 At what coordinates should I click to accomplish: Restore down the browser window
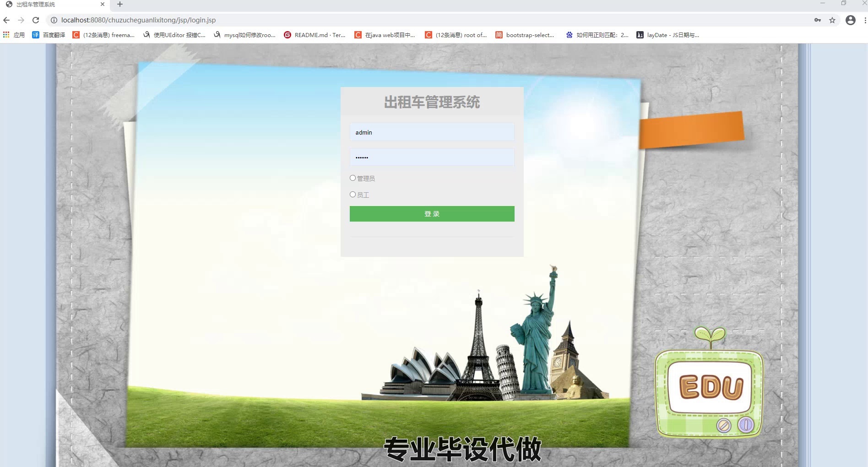(844, 4)
